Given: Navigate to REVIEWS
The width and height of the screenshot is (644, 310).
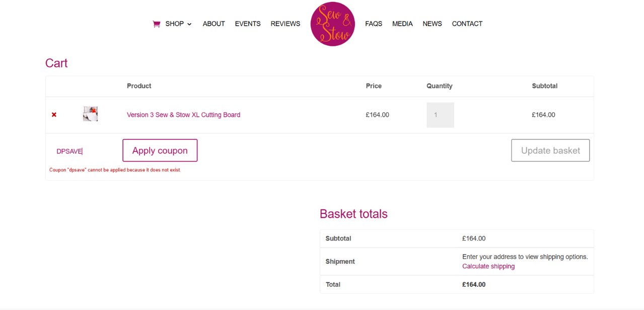Looking at the screenshot, I should [x=285, y=24].
